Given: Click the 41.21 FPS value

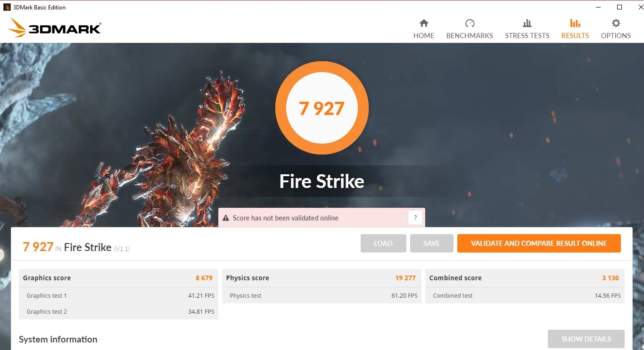Looking at the screenshot, I should (201, 296).
